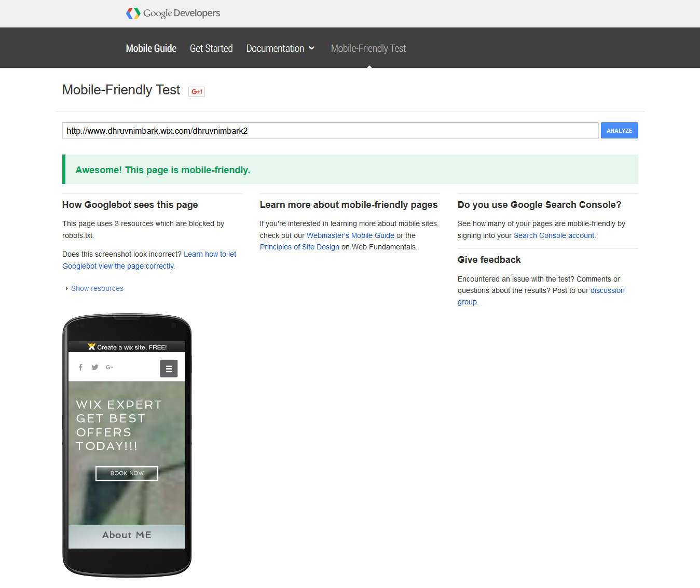Open the discussion group link
700x588 pixels.
(x=541, y=296)
